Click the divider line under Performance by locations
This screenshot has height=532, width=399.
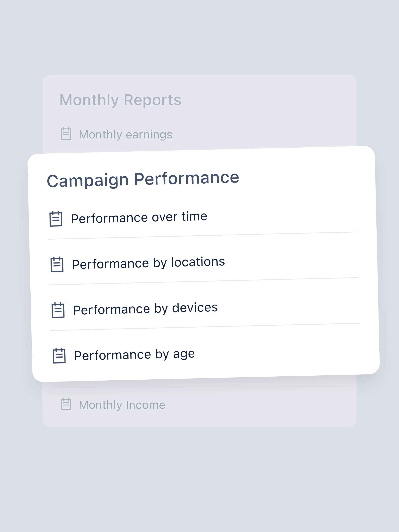coord(204,281)
